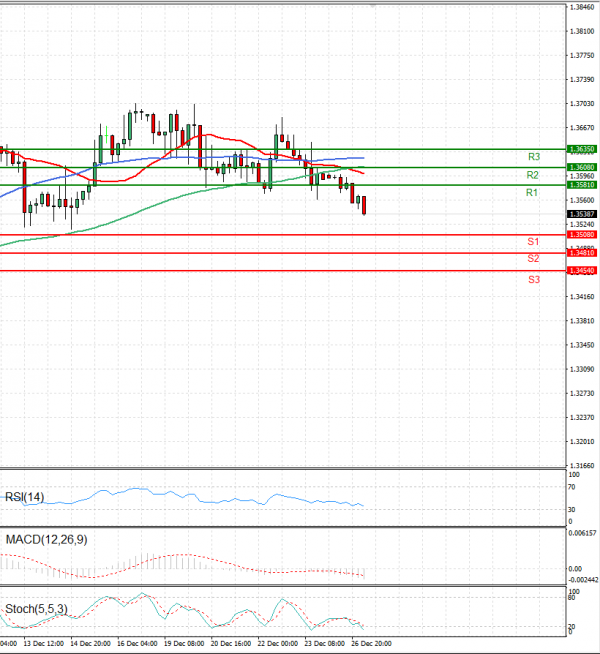
Task: Select the green 1.35810 price tag
Action: tap(582, 185)
